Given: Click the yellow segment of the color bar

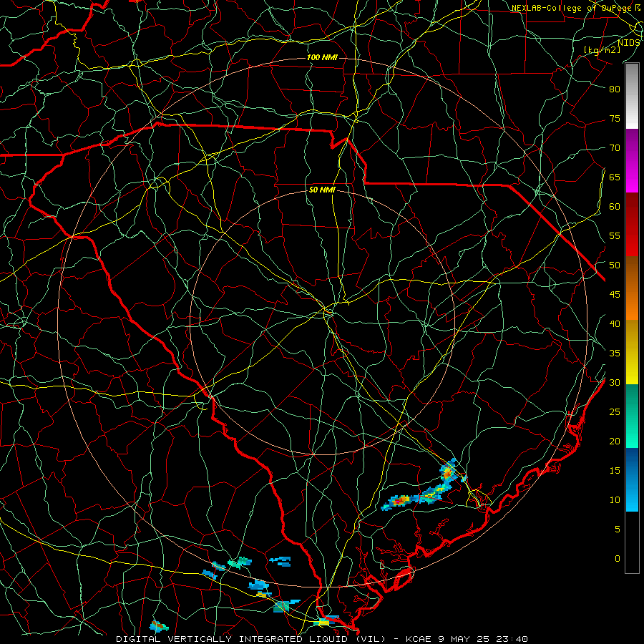Looking at the screenshot, I should (632, 352).
